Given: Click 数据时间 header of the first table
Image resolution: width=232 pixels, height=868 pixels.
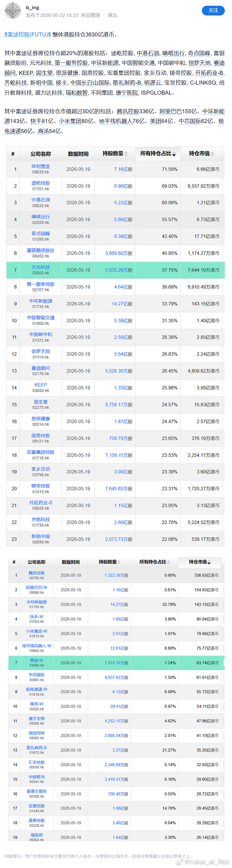Looking at the screenshot, I should pos(78,154).
